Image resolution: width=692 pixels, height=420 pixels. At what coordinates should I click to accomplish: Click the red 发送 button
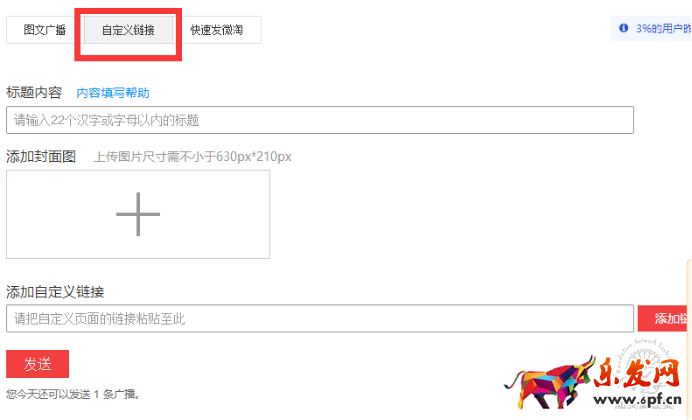[38, 364]
